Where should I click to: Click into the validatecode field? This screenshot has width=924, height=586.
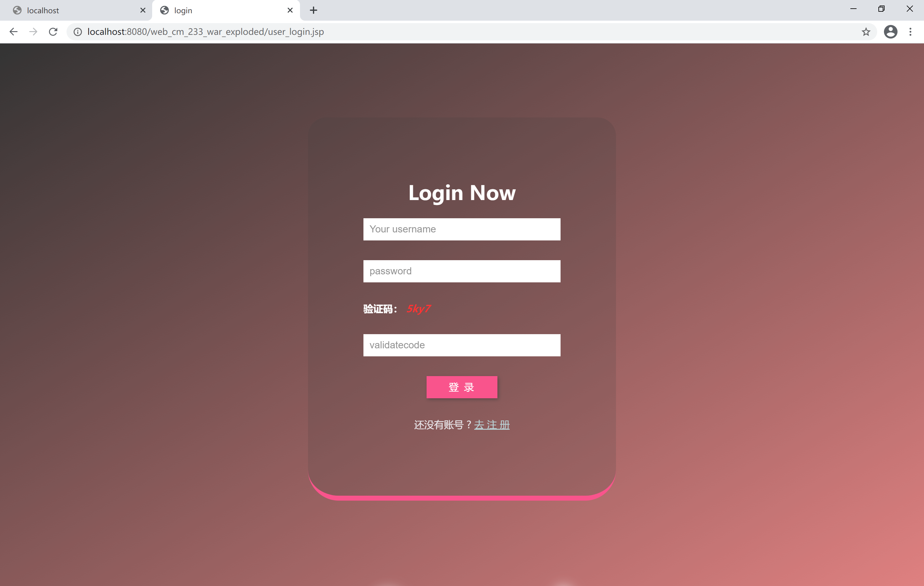pos(462,345)
